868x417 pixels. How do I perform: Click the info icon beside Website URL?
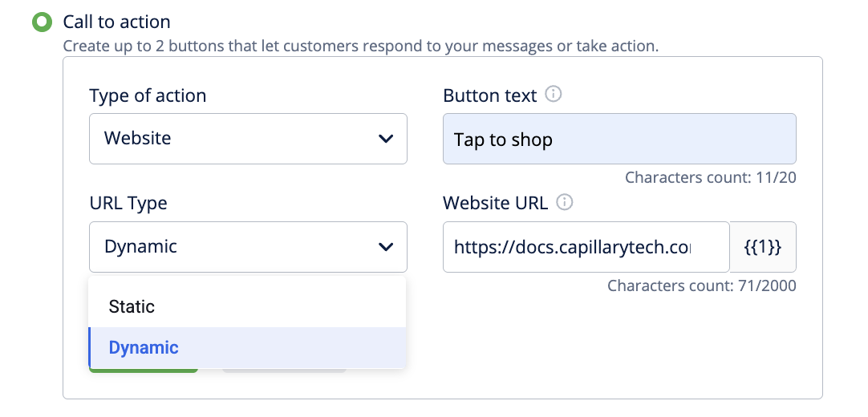tap(564, 202)
